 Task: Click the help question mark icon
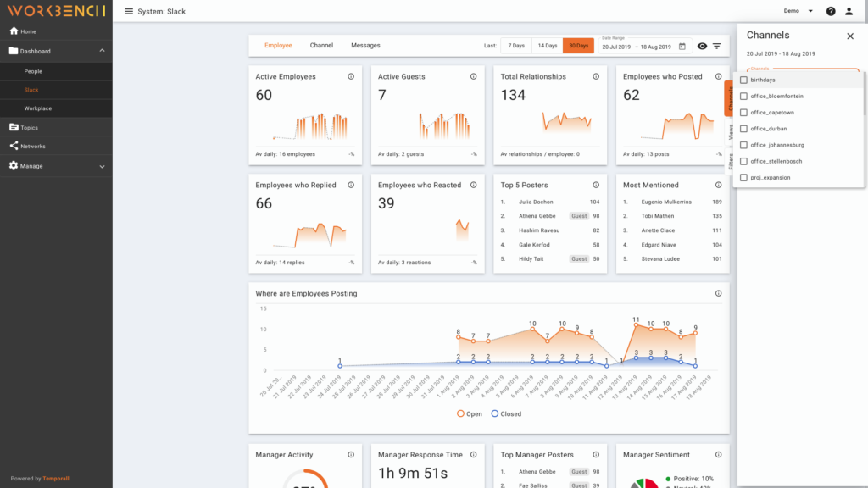[x=831, y=11]
